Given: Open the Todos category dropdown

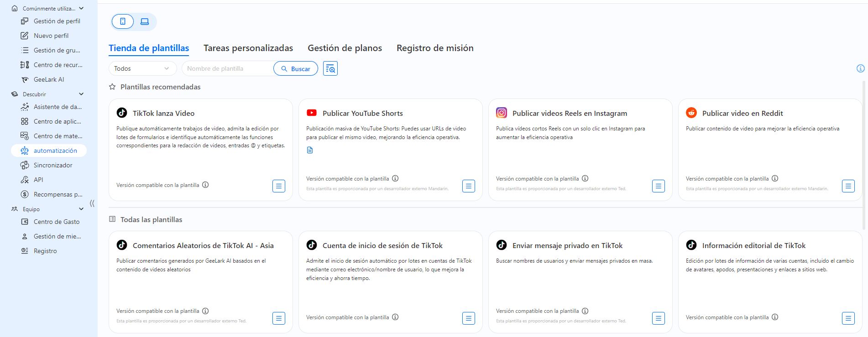Looking at the screenshot, I should pyautogui.click(x=142, y=68).
